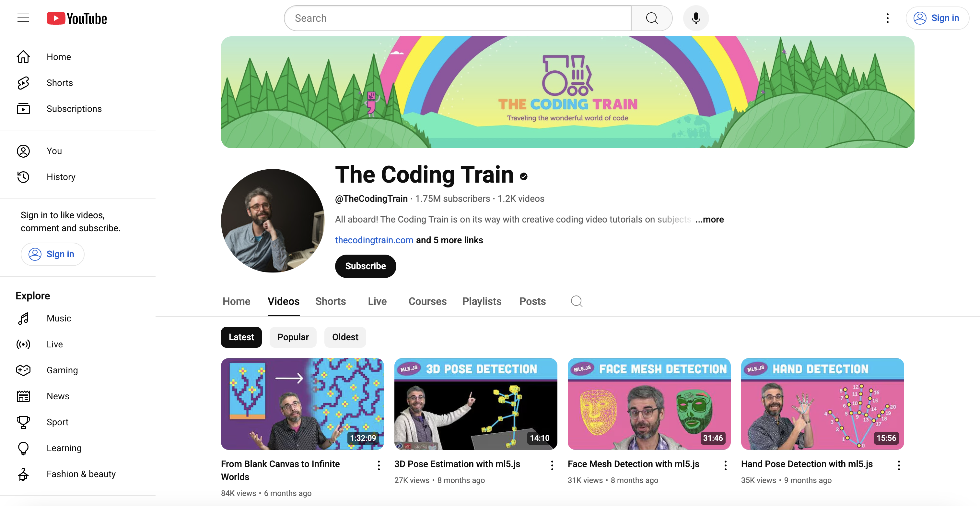
Task: Open the thecodingtrain.com link
Action: [x=374, y=240]
